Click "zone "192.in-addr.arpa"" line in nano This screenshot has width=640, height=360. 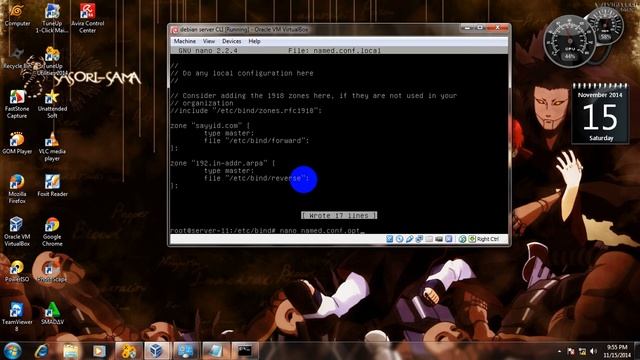[x=223, y=163]
